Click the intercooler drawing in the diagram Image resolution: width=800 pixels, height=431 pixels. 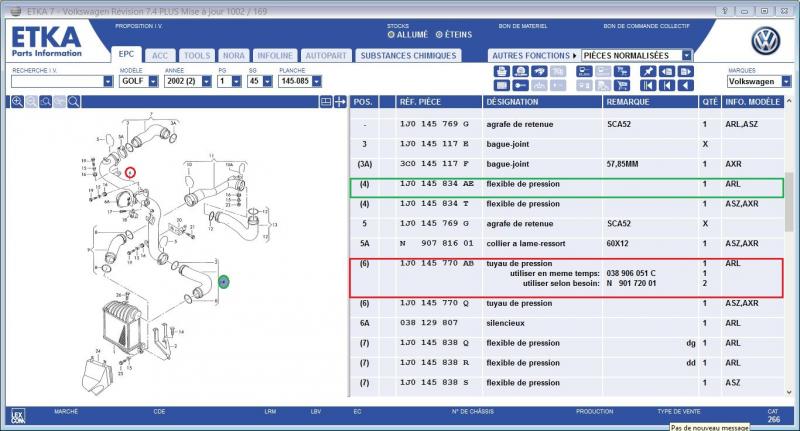tap(122, 328)
